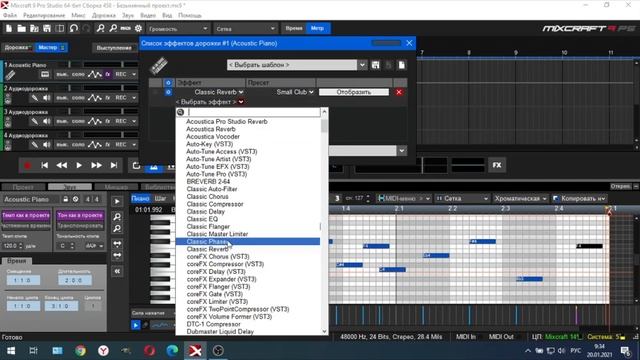
Task: Toggle mute (выкл.) on Acoustic Piano track
Action: [x=62, y=75]
